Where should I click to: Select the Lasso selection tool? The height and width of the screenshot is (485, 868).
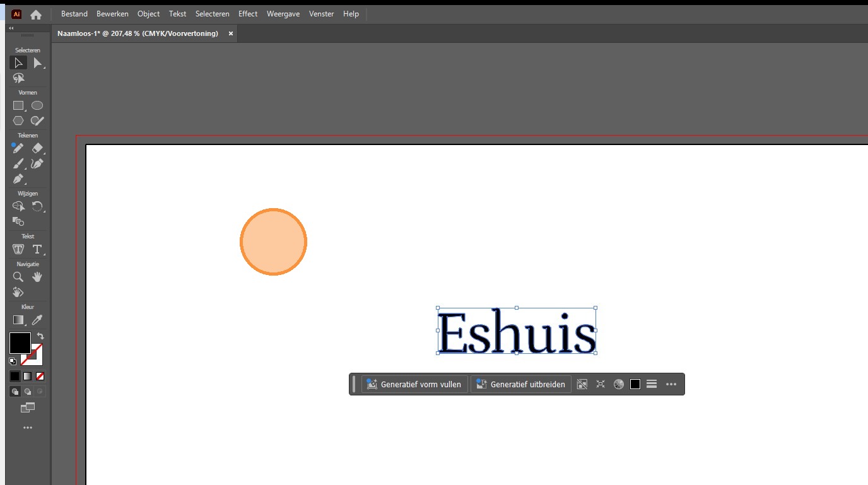coord(18,78)
